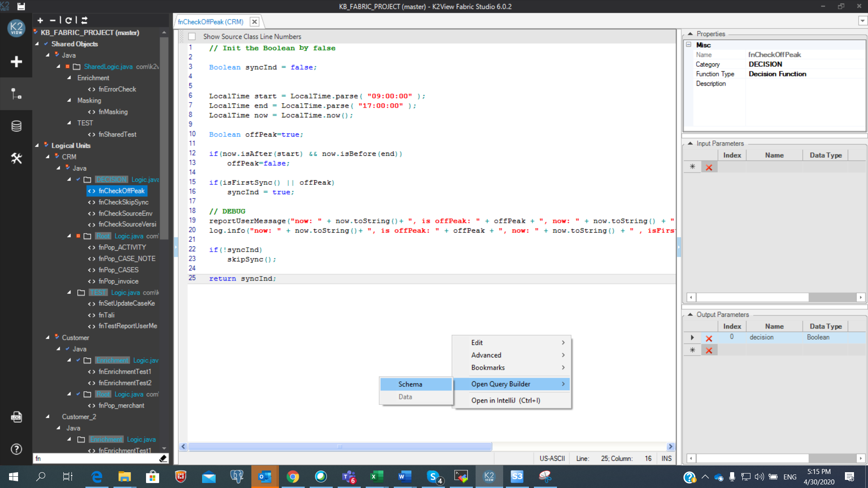Click the Description property value field
Viewport: 868px width, 488px height.
(806, 84)
